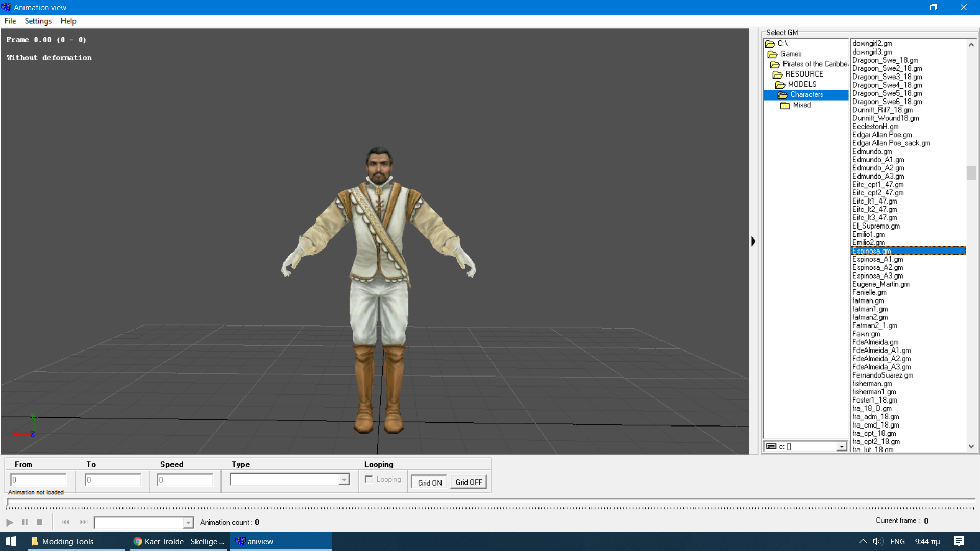Viewport: 980px width, 551px height.
Task: Select Fawn.gm file
Action: [x=866, y=334]
